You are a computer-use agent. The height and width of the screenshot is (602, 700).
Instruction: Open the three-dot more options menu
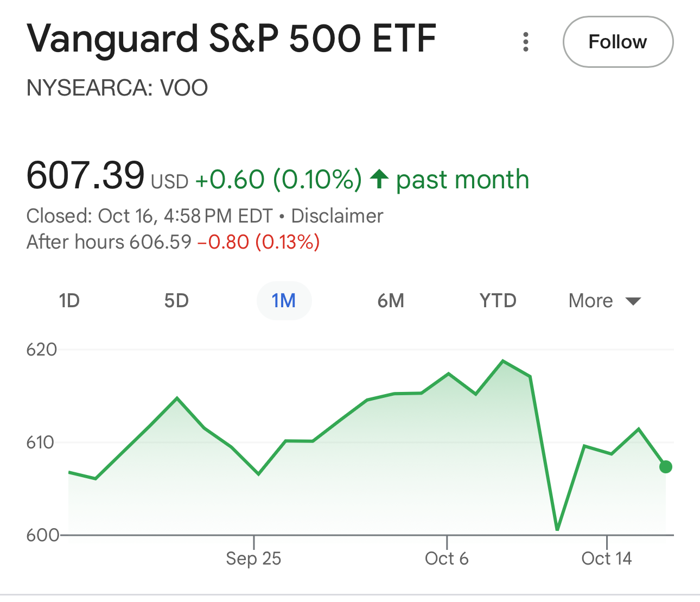525,42
